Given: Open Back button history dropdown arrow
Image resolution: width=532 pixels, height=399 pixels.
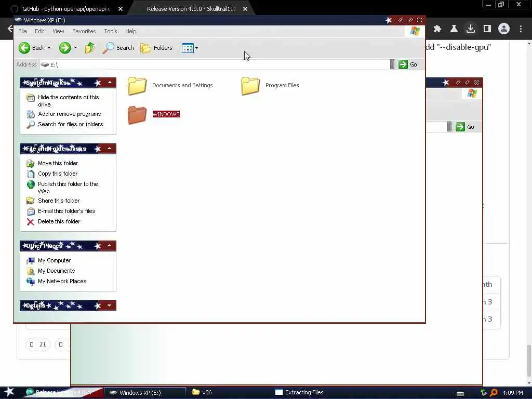Looking at the screenshot, I should click(49, 48).
